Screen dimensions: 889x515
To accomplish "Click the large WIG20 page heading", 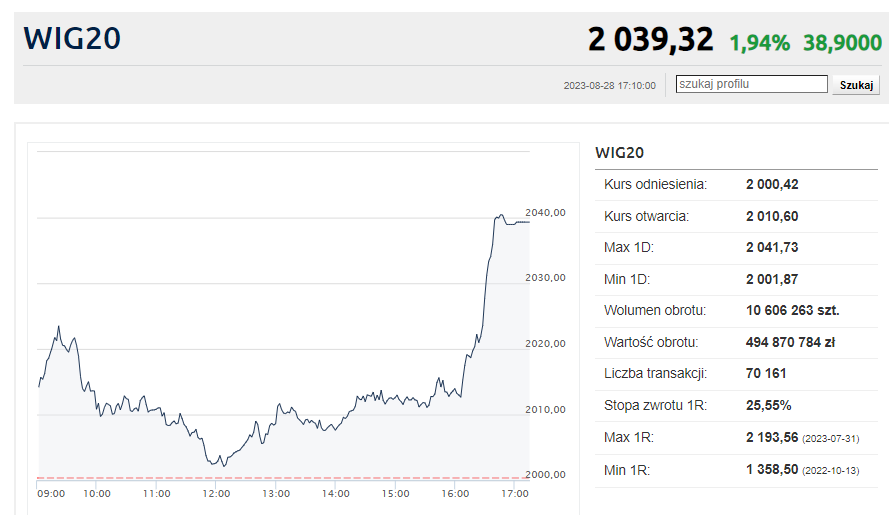I will (73, 39).
